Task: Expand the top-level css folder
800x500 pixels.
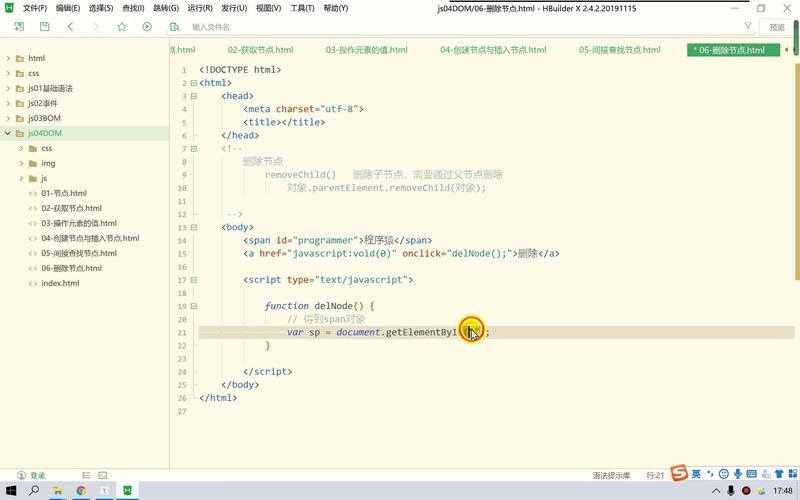Action: click(x=8, y=73)
